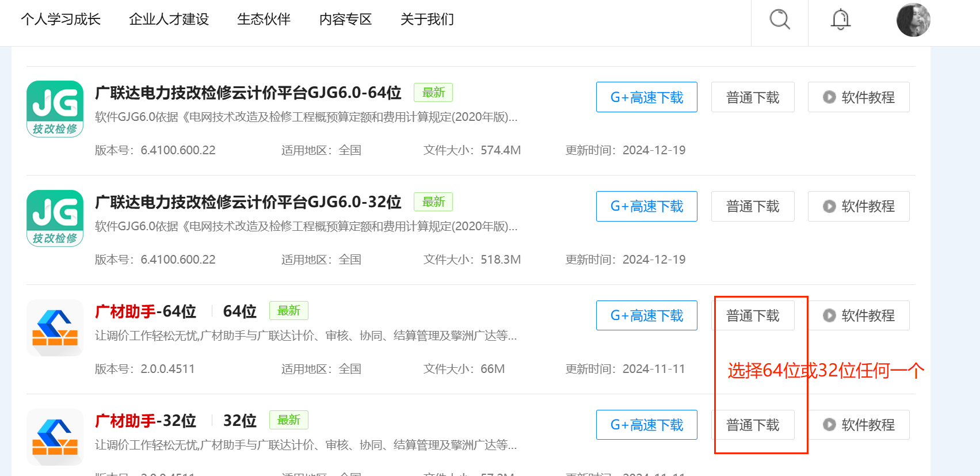This screenshot has height=476, width=980.
Task: Open title 广联达电力技改检修云计价平台GJG6.0-32位
Action: tap(248, 202)
